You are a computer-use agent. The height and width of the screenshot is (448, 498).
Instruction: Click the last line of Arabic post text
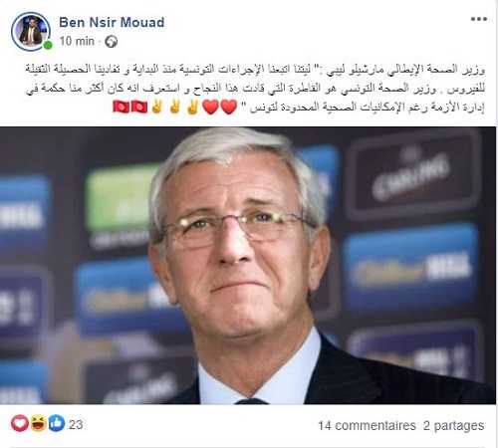[368, 108]
